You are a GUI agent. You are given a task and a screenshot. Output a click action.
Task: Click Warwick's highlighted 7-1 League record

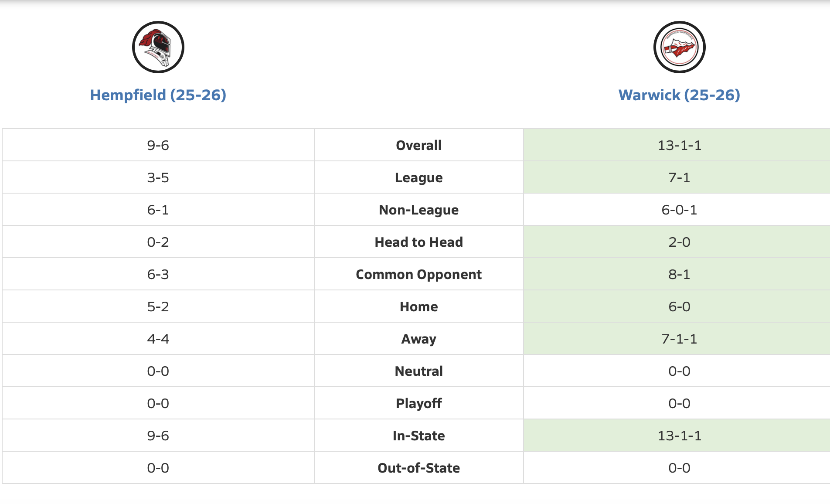click(679, 177)
